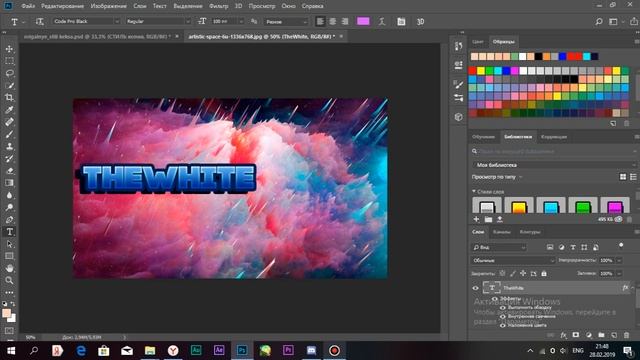Select the Clone Stamp tool
Image resolution: width=640 pixels, height=360 pixels.
(9, 147)
